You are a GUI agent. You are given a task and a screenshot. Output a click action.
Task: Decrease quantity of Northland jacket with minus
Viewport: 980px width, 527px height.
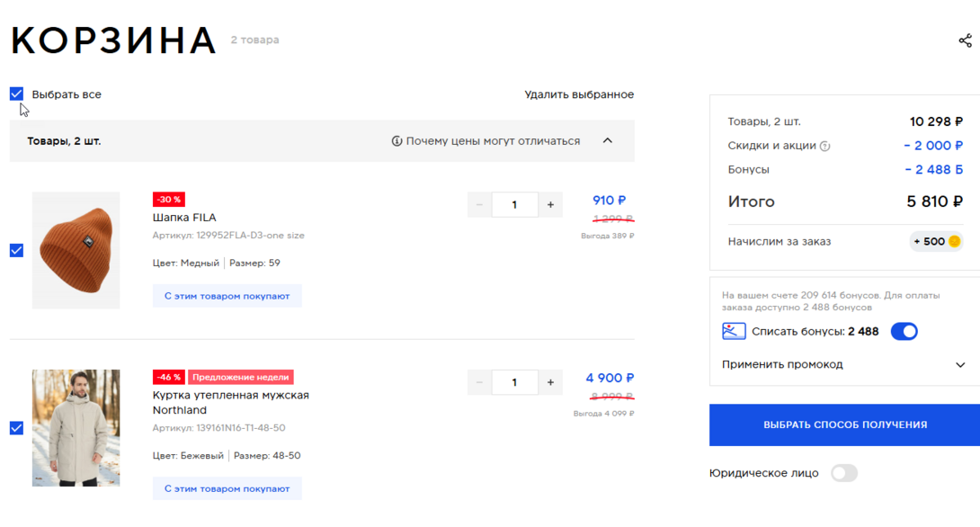coord(479,382)
